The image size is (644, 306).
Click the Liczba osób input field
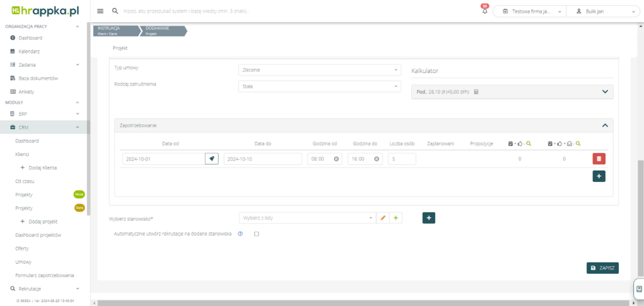pos(402,159)
